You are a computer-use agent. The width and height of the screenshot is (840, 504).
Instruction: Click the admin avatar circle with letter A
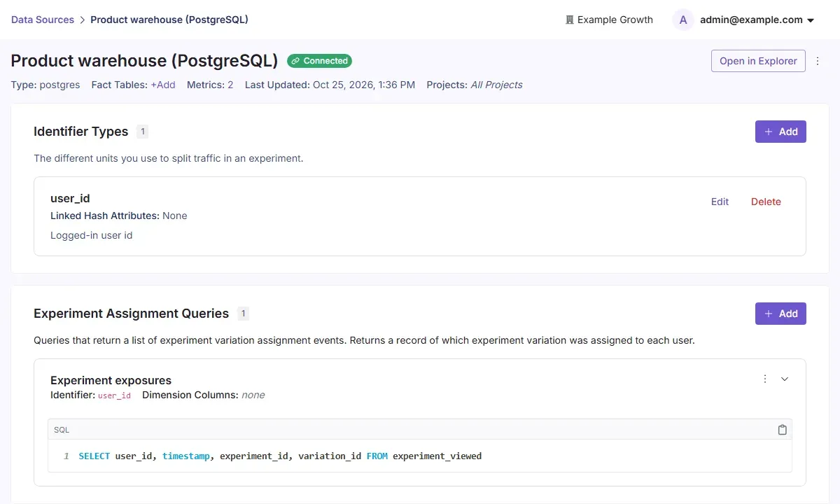tap(683, 20)
